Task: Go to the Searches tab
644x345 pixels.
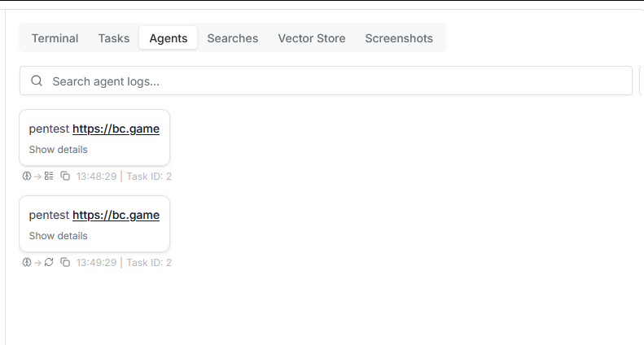Action: click(x=232, y=38)
